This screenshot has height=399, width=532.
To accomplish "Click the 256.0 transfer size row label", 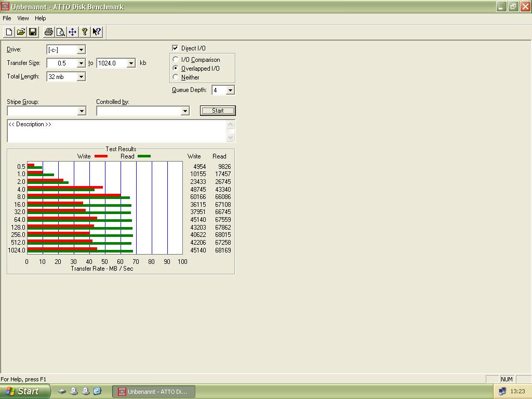I will [18, 235].
